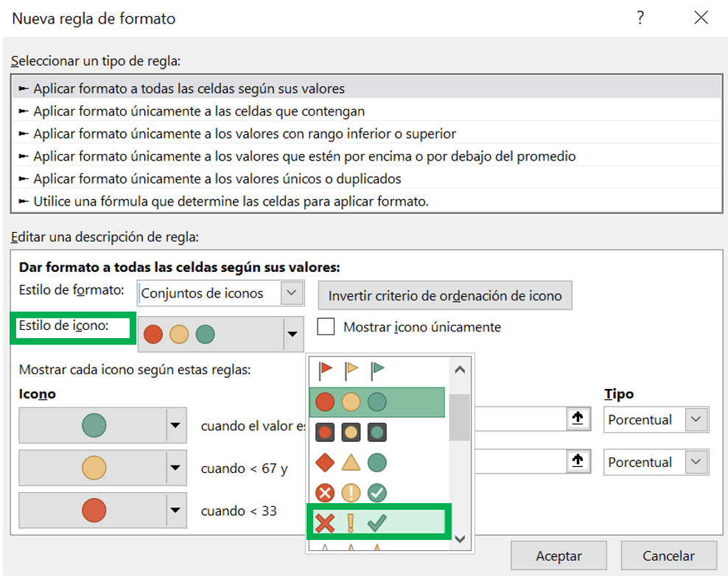
Task: Choose the three traffic lights icon set
Action: tap(377, 402)
